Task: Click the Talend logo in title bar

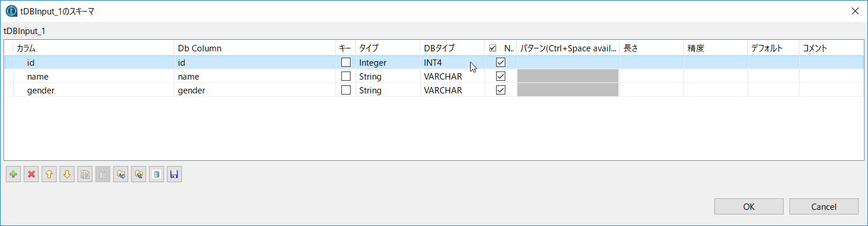Action: coord(11,11)
